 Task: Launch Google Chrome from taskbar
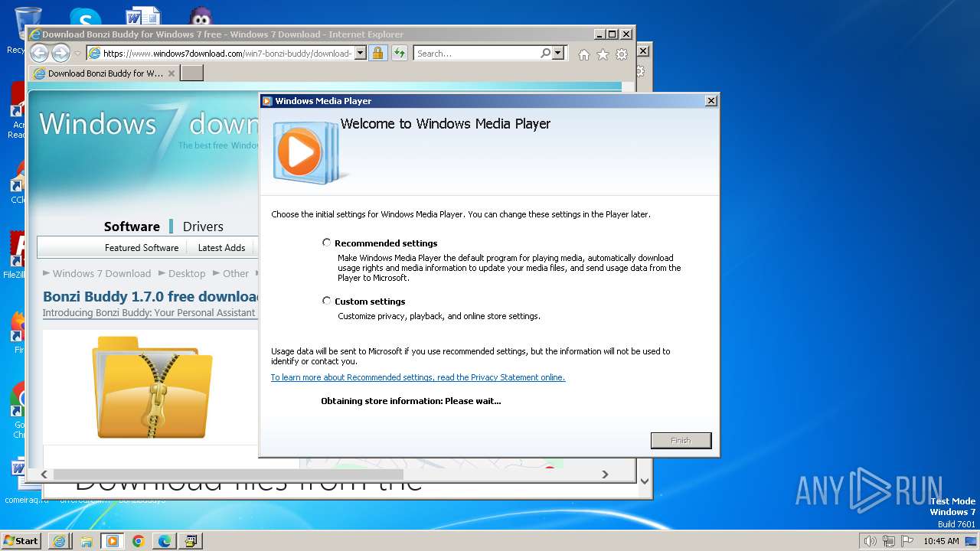click(138, 541)
